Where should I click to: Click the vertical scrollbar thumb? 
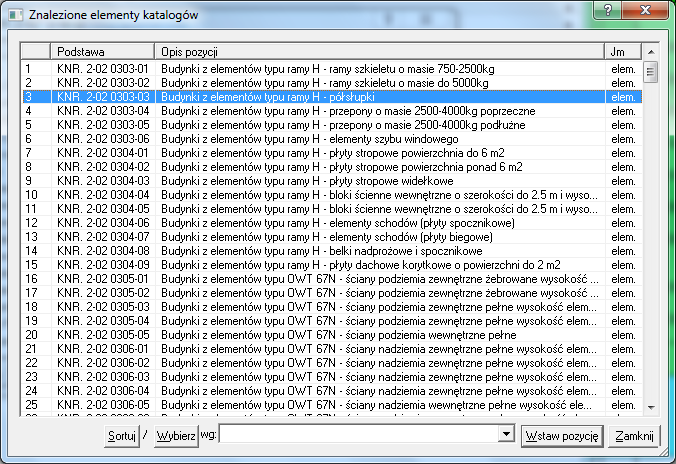coord(650,71)
